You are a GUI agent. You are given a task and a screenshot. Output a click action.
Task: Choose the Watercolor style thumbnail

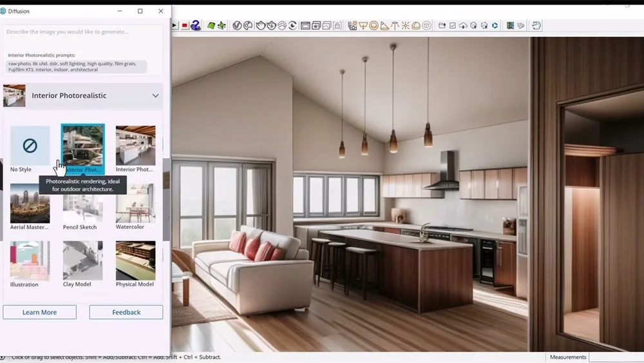135,207
